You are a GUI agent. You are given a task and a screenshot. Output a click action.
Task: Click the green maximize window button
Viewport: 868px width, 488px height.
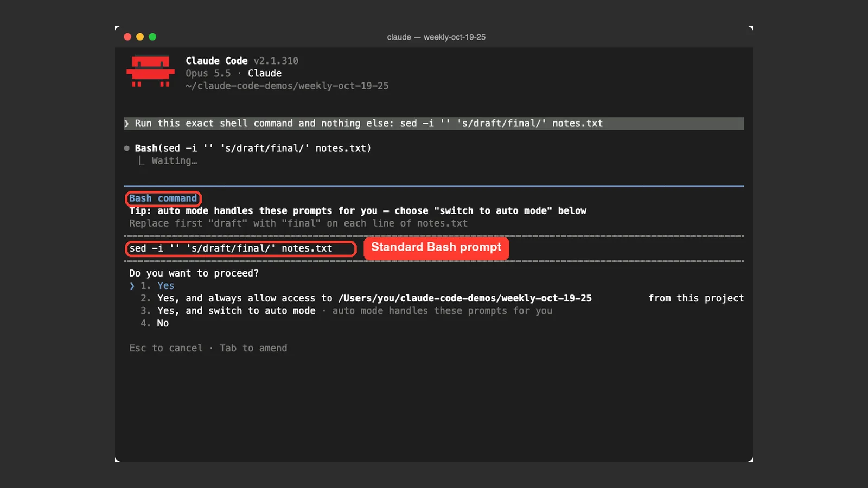coord(152,37)
